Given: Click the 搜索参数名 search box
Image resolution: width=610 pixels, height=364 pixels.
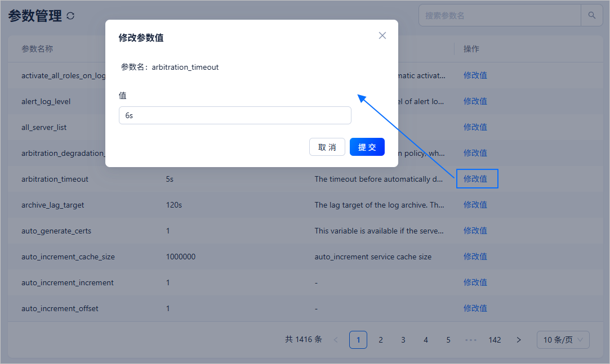Looking at the screenshot, I should 499,15.
